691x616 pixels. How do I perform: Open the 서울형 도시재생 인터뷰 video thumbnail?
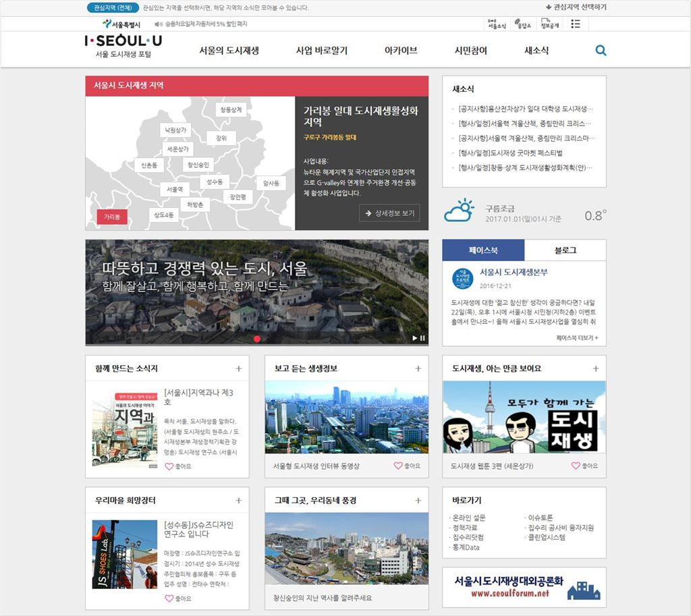[x=346, y=417]
